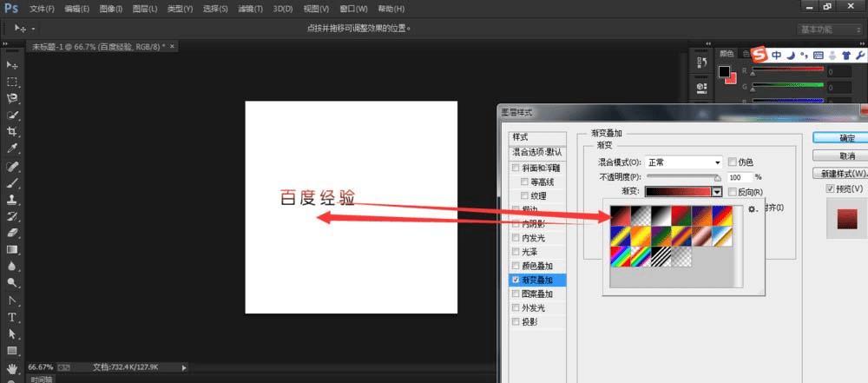Select the Rectangular Marquee tool

12,82
